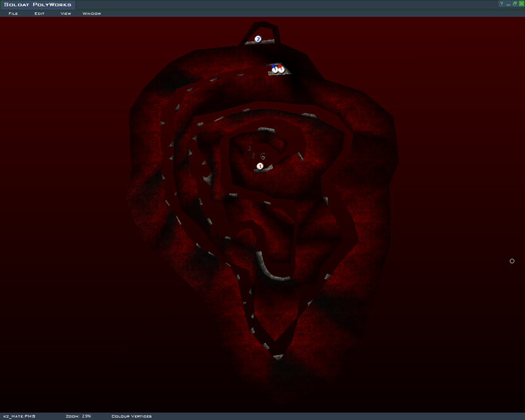Select the blue flag spawn marker
This screenshot has width=525, height=420.
[x=274, y=68]
